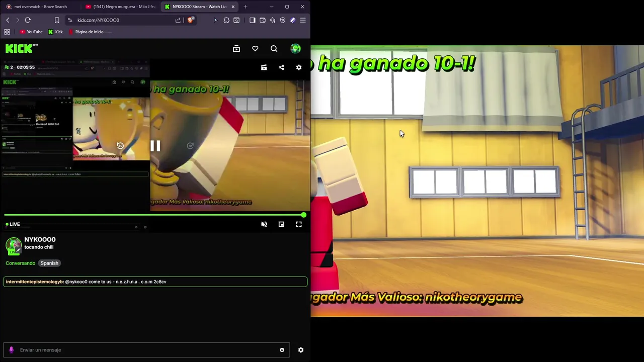Open the Página de inicio bookmark
The image size is (644, 362).
coord(90,32)
